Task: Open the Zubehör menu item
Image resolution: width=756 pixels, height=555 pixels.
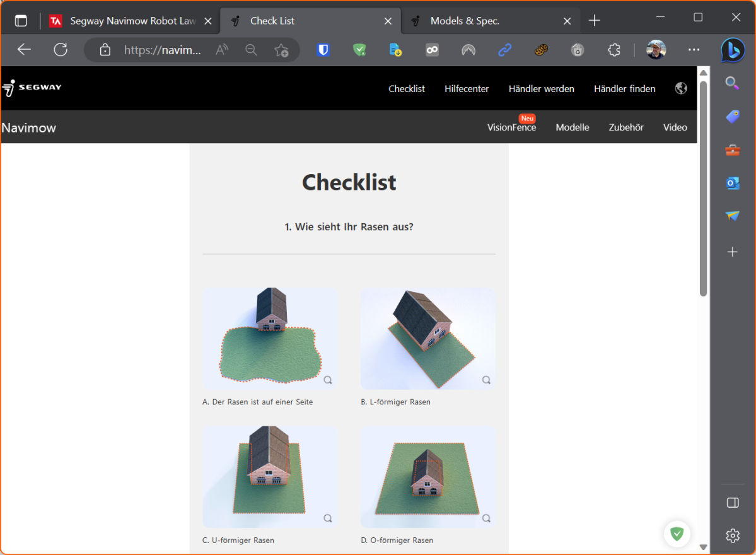Action: tap(626, 127)
